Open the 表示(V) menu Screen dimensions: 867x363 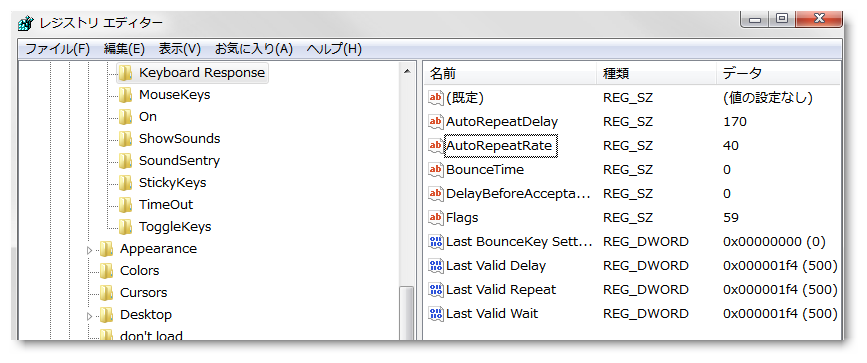click(180, 49)
